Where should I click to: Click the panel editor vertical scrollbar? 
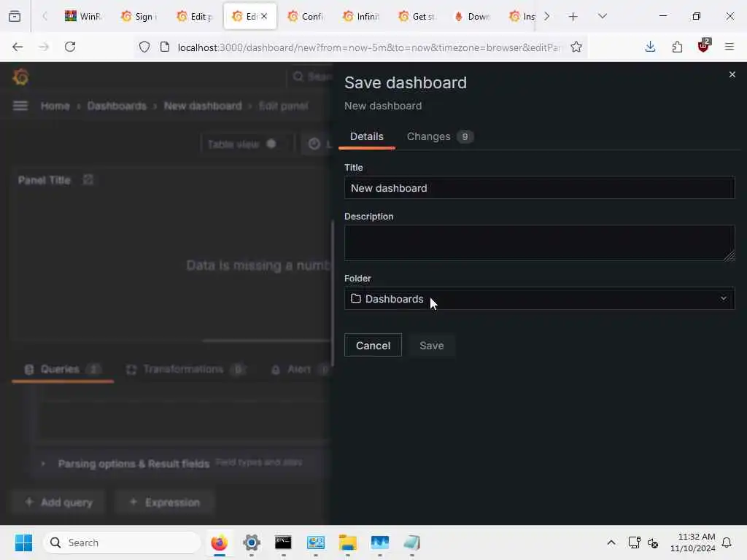332,294
